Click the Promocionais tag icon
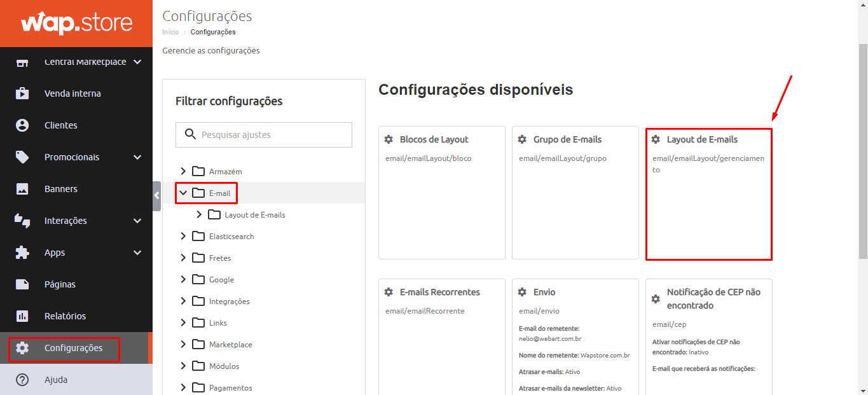868x395 pixels. point(22,157)
